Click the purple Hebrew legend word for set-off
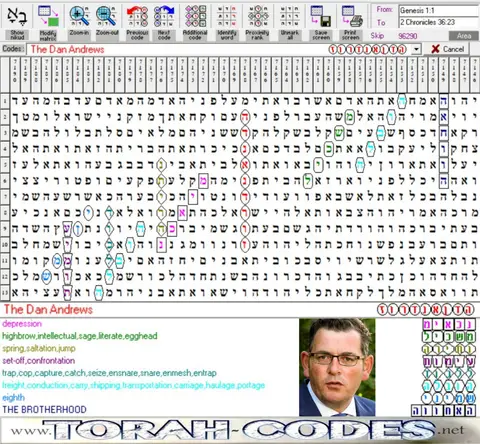 [x=449, y=361]
